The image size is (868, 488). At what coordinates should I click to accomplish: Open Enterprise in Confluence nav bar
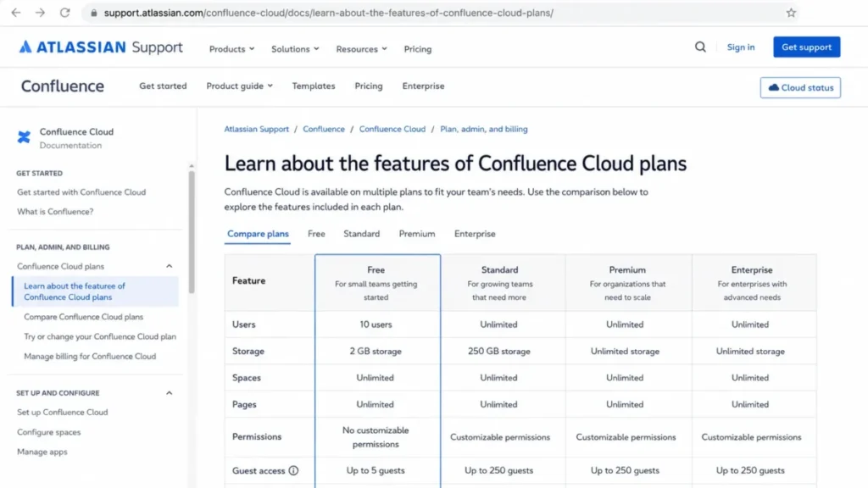[423, 86]
